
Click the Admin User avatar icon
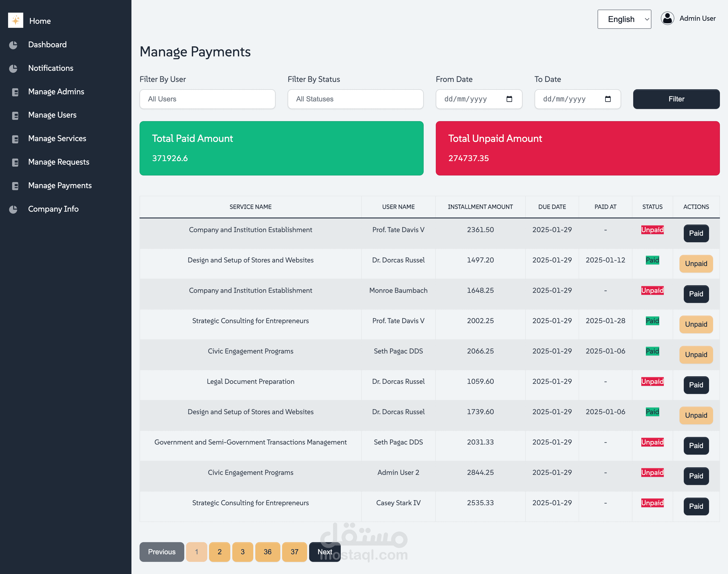pos(667,18)
